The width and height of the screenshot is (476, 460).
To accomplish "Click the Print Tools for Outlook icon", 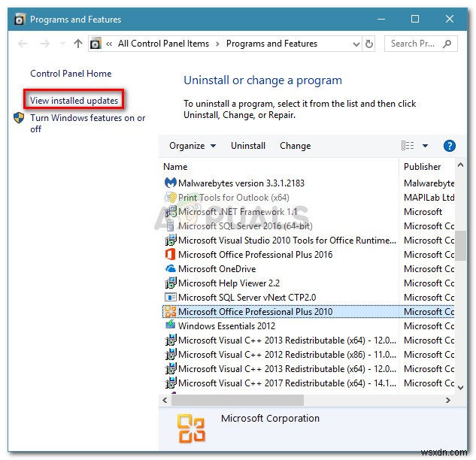I will pyautogui.click(x=170, y=197).
